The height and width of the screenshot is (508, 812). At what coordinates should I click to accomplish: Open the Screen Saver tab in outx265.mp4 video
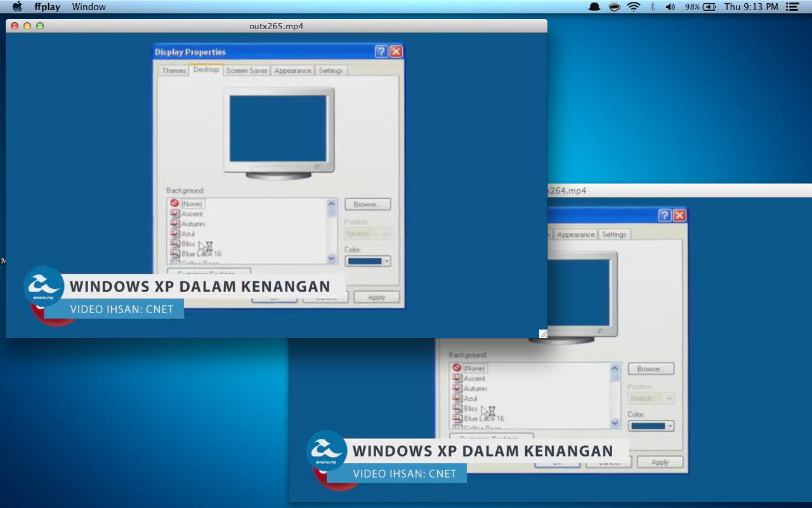click(247, 70)
